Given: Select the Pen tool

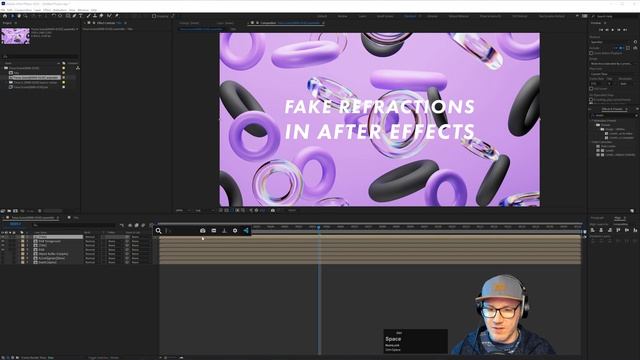Looking at the screenshot, I should point(74,16).
